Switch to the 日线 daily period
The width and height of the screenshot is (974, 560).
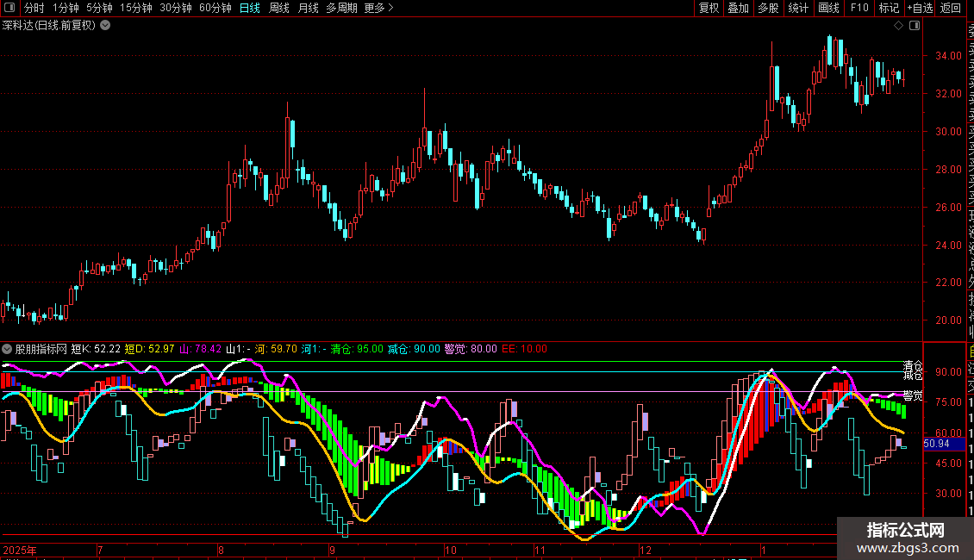point(249,9)
